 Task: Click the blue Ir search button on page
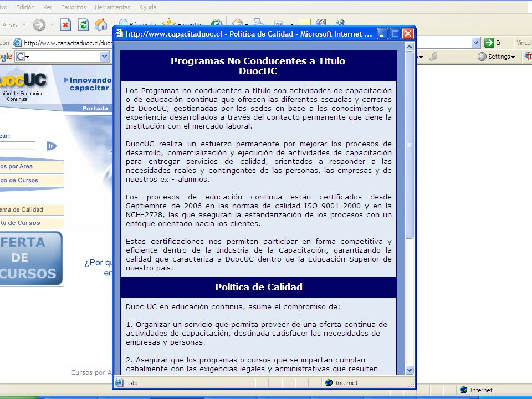point(51,146)
